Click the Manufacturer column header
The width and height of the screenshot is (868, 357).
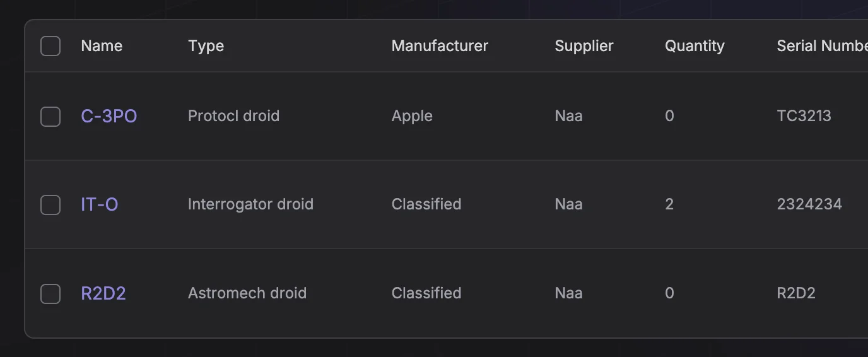tap(440, 46)
